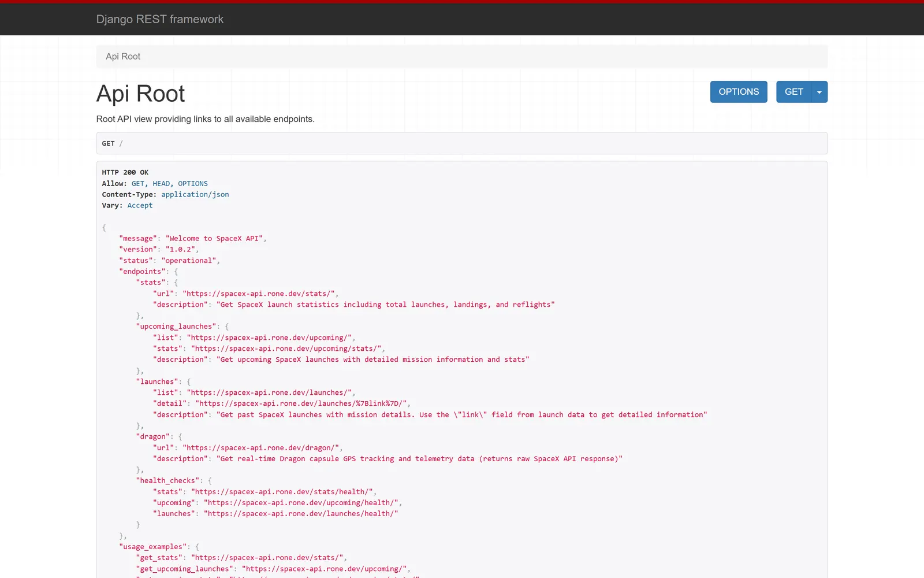Open the Django REST framework brand link
Screen dimensions: 924x578
coord(159,19)
